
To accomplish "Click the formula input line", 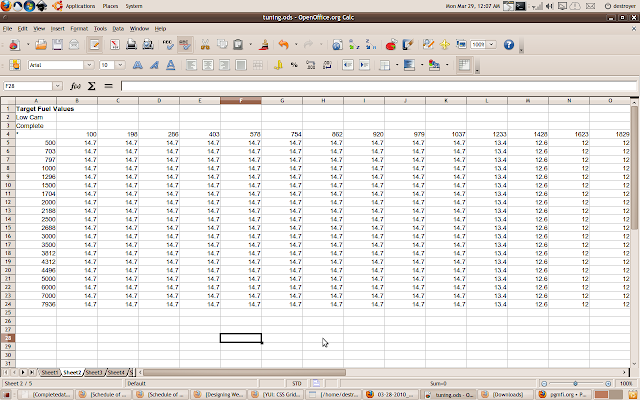I will pos(370,86).
